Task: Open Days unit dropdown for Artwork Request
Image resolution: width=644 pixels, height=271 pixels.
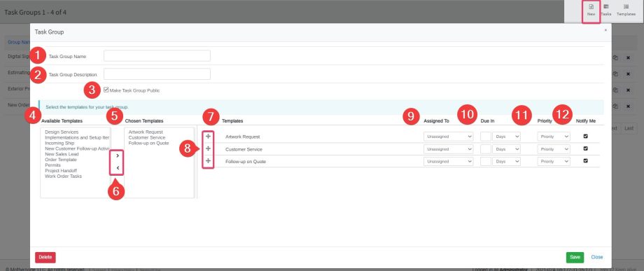Action: tap(506, 137)
